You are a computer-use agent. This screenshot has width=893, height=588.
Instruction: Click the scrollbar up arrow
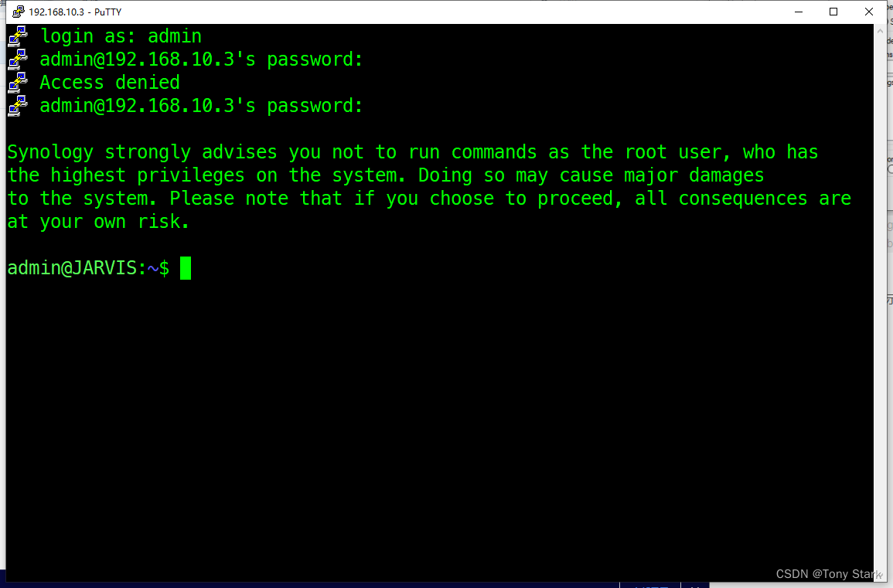(x=880, y=31)
